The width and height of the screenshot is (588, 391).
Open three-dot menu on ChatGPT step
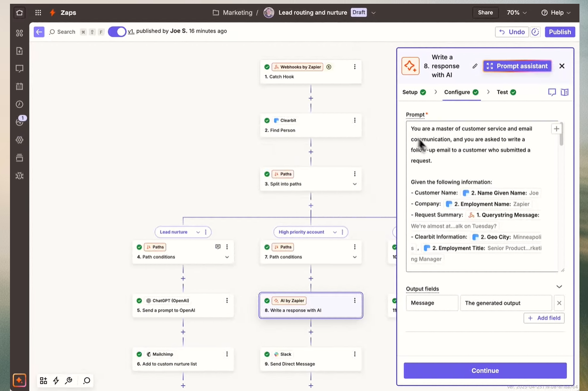(227, 300)
